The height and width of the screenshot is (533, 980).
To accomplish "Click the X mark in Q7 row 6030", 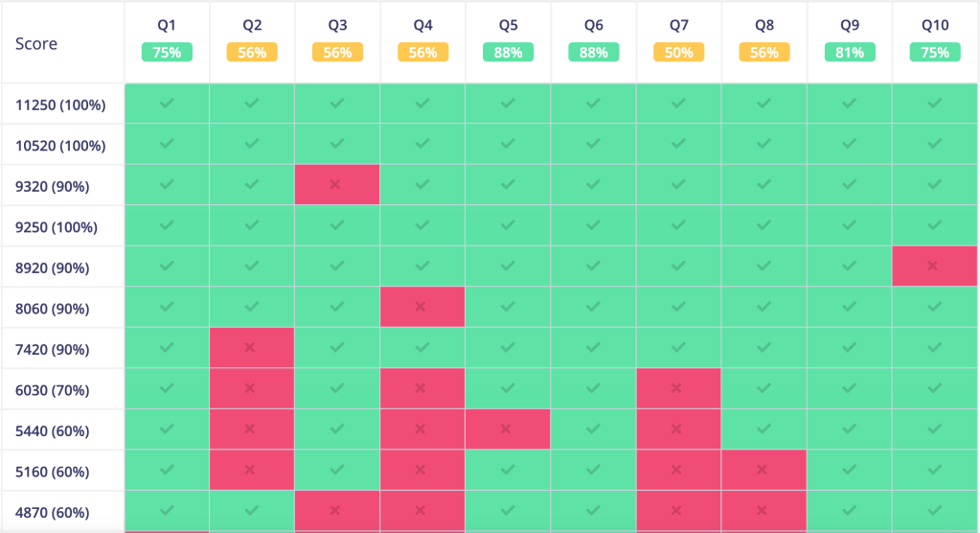I will [x=677, y=388].
